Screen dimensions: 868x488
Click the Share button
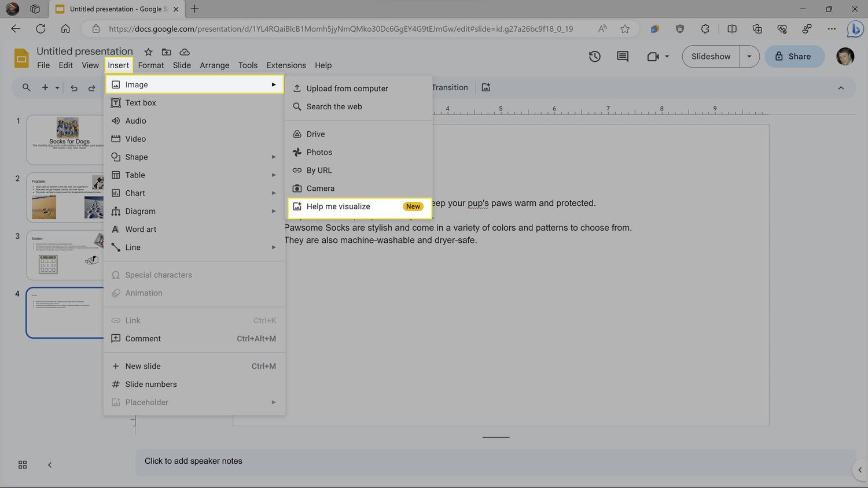[794, 57]
